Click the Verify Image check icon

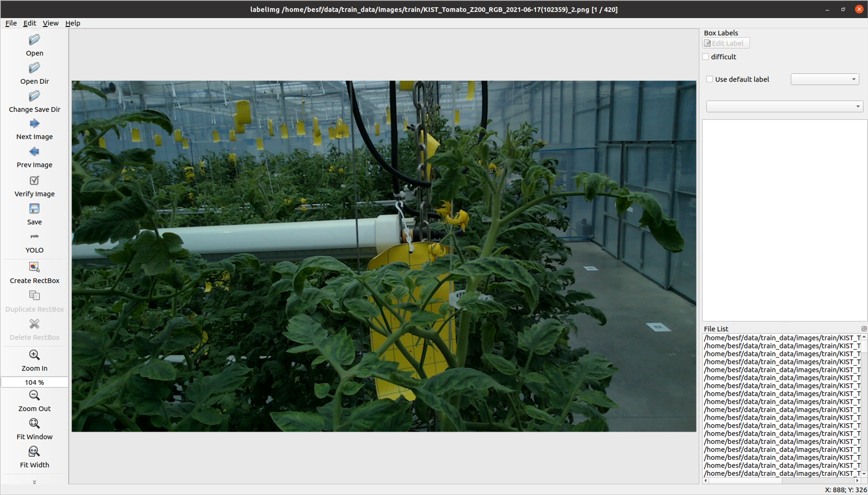[34, 180]
